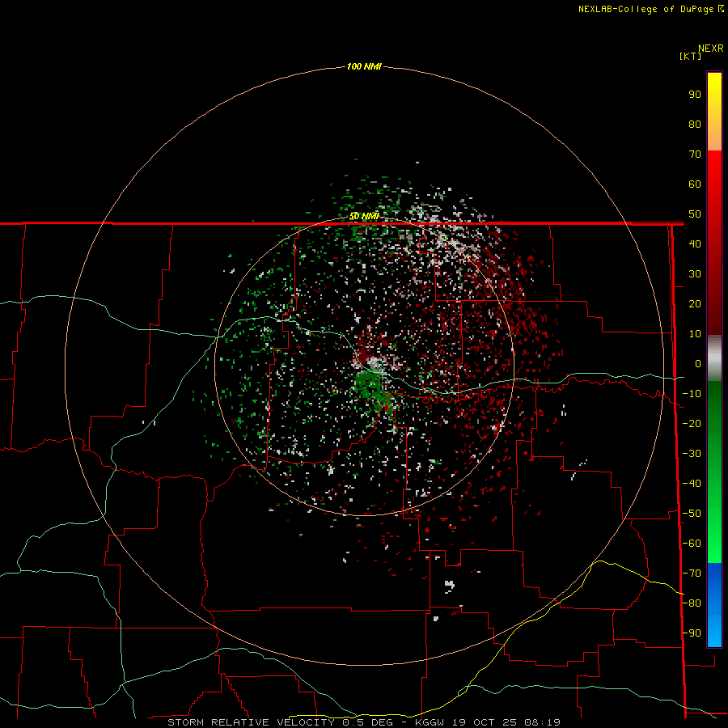Select the 50 NMI range ring label
The width and height of the screenshot is (728, 728).
(x=364, y=216)
